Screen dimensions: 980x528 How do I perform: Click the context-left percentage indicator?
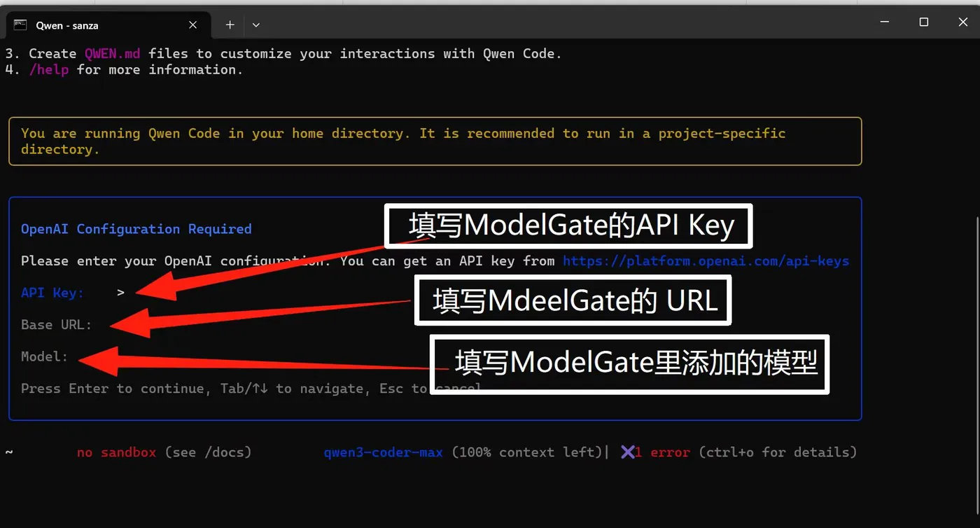click(527, 452)
